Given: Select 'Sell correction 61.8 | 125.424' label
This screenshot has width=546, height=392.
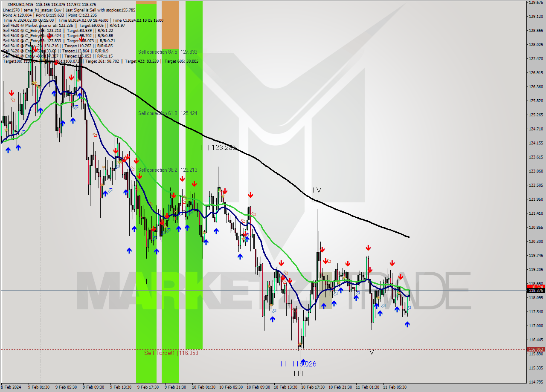Looking at the screenshot, I should pyautogui.click(x=168, y=113).
